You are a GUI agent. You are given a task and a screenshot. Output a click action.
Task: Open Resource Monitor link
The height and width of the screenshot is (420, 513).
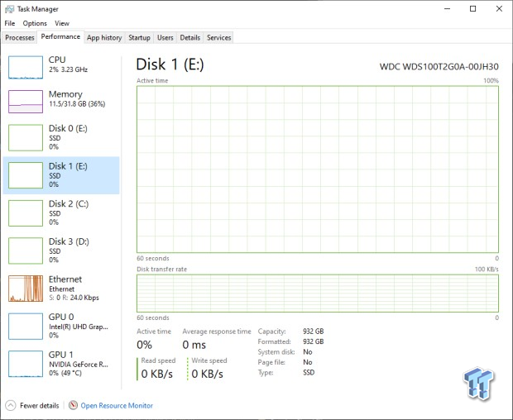(x=117, y=406)
